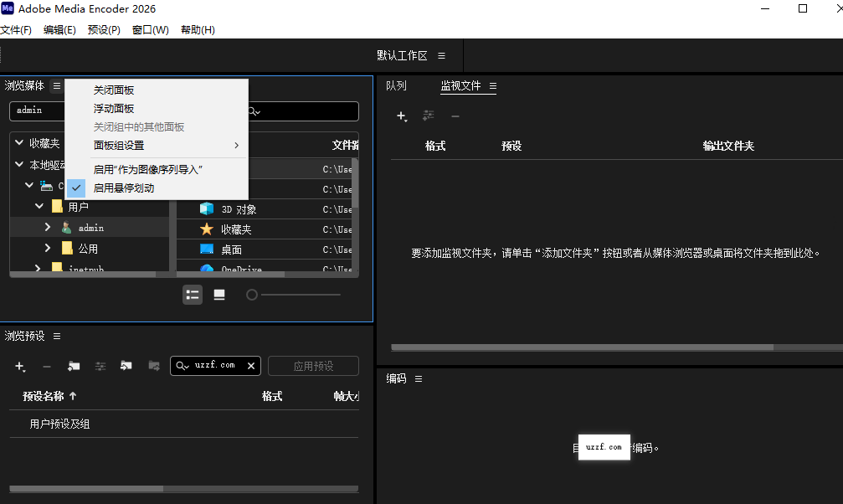Clear the uzzf.com preset search with X
Viewport: 843px width, 504px height.
pos(250,366)
